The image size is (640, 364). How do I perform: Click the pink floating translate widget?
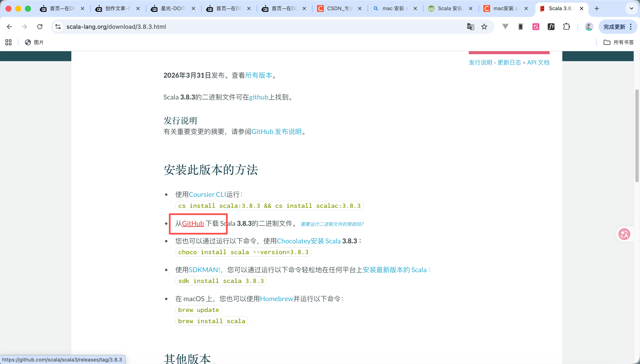coord(625,234)
